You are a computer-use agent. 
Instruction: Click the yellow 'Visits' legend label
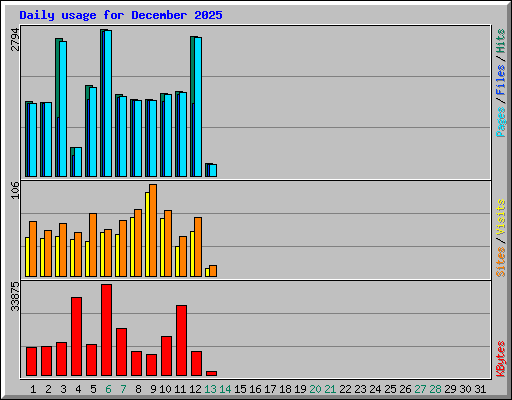tap(501, 217)
